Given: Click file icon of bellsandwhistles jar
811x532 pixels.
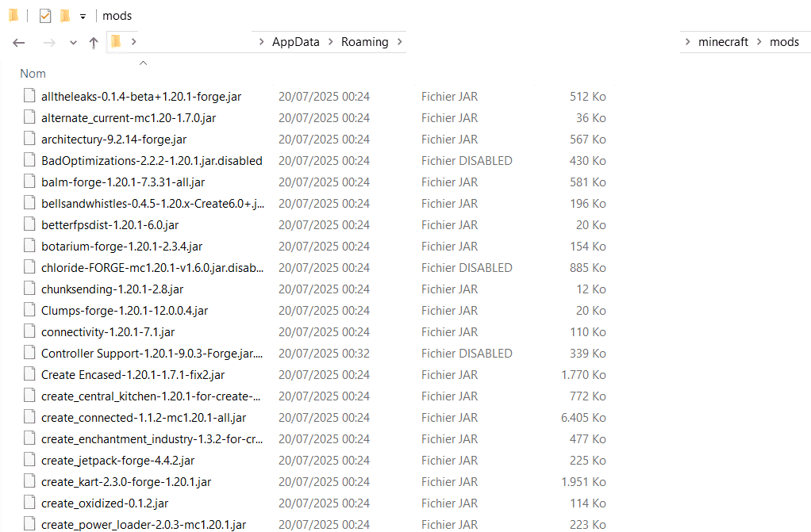Looking at the screenshot, I should click(x=29, y=203).
